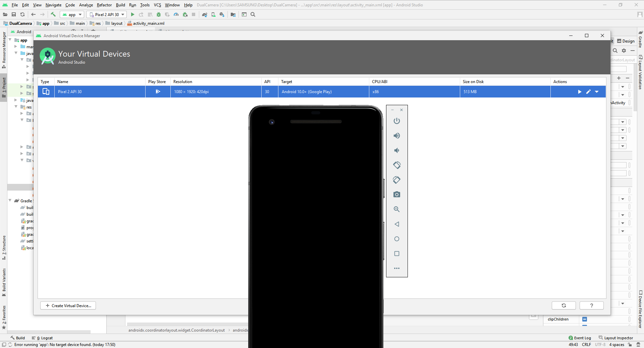Sort AVD table by Size on Disk column

pos(505,82)
